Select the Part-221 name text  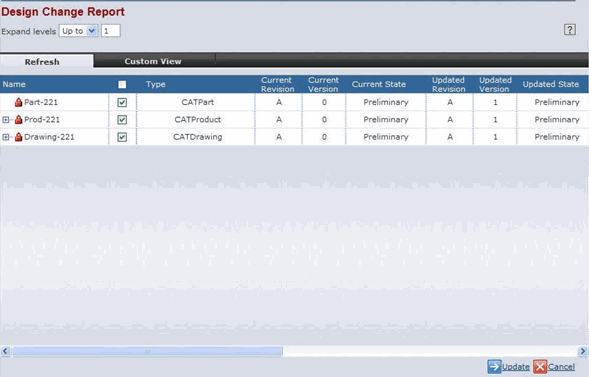(41, 102)
